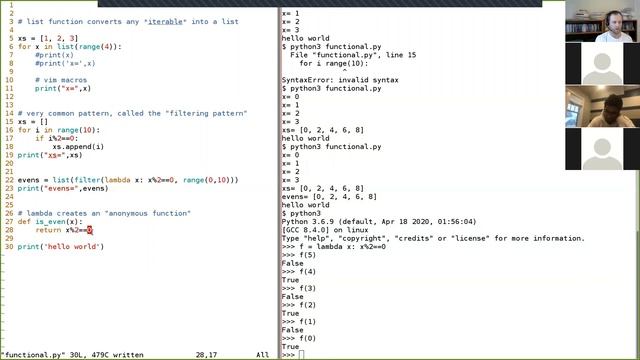Viewport: 640px width, 360px height.
Task: Click the 'All' scroll indicator in vim status
Action: (262, 355)
